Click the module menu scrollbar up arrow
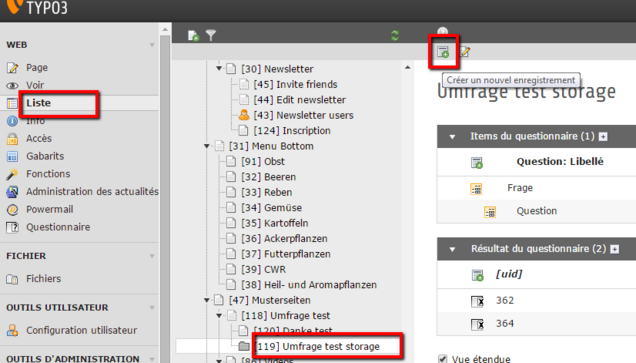This screenshot has height=363, width=636. [165, 30]
